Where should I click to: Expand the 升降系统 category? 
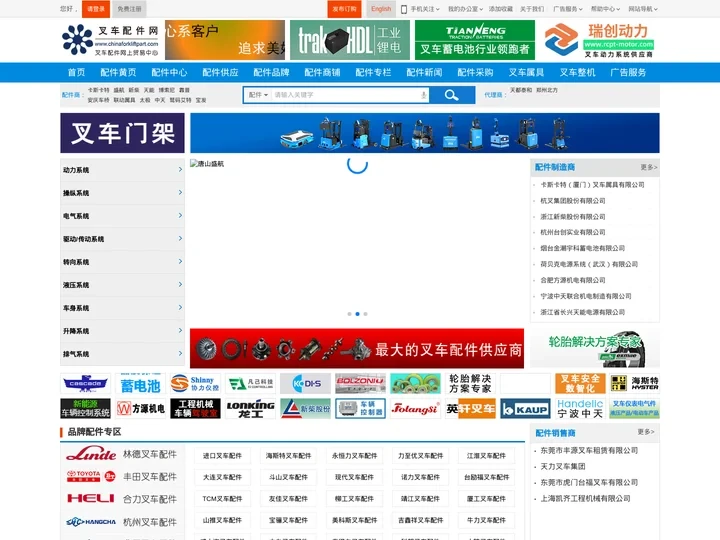coord(123,331)
